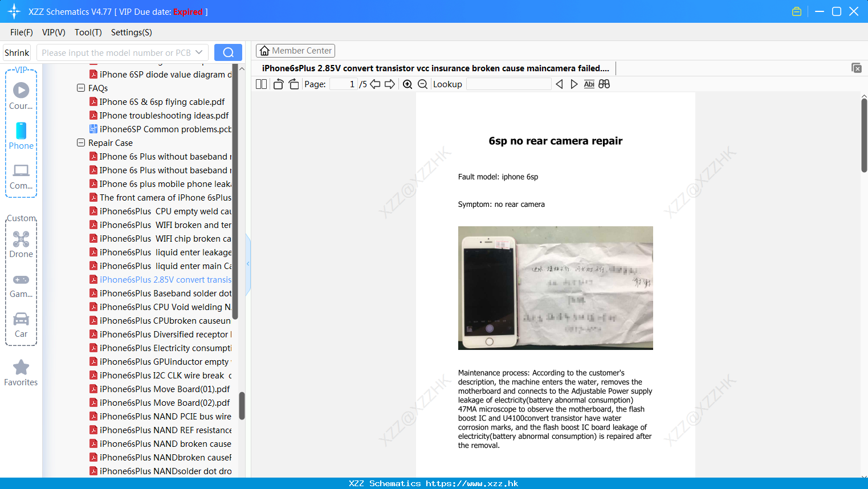Open iPhone6sPlus Baseband solder dot case

[161, 293]
